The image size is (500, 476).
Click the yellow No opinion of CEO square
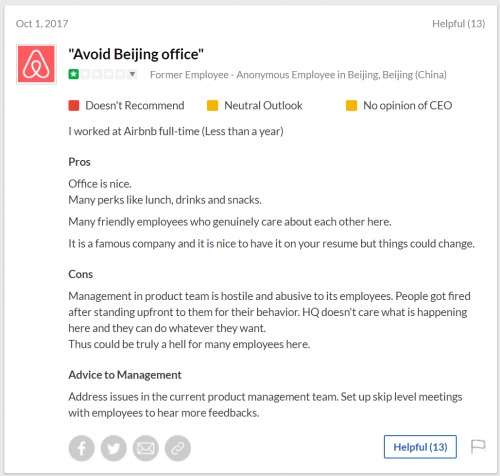pos(351,105)
